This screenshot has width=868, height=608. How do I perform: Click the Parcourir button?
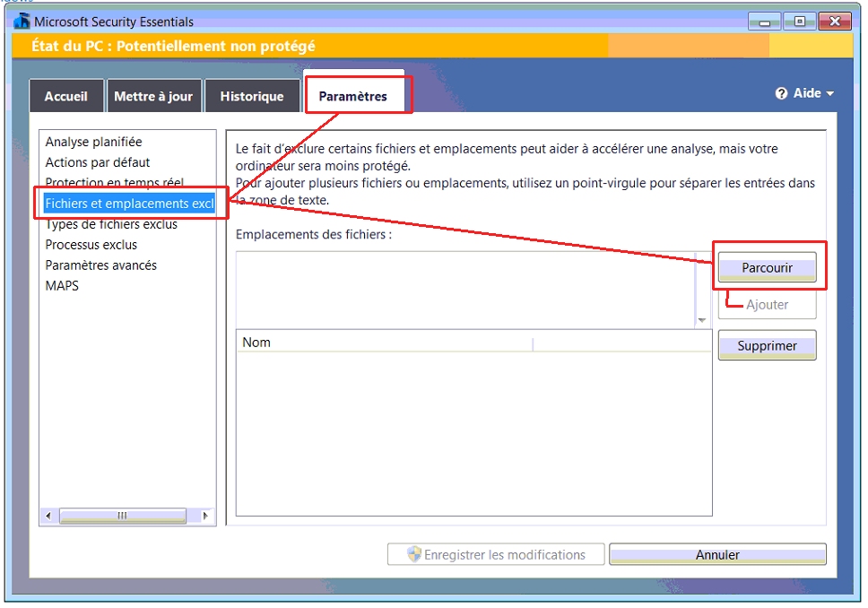pyautogui.click(x=768, y=267)
